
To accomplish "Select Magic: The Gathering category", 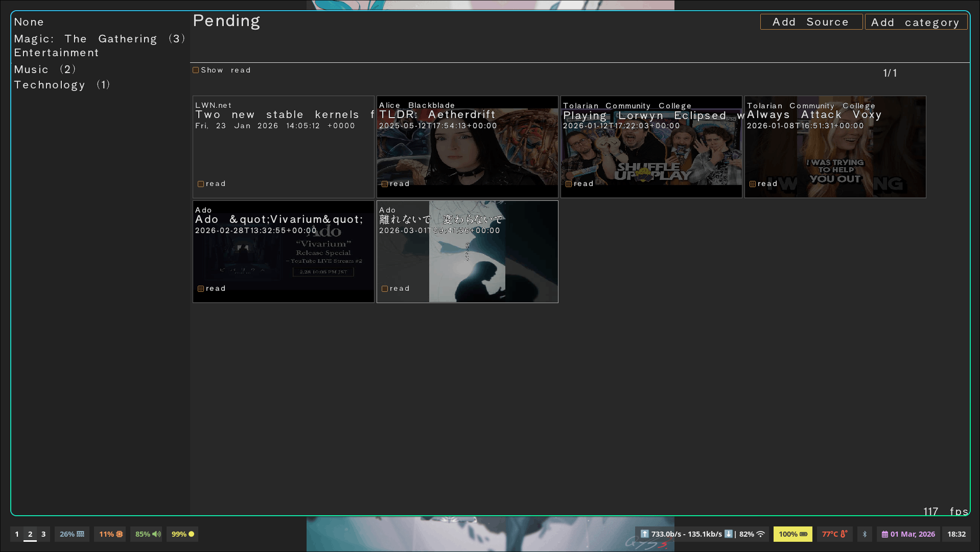I will [99, 39].
